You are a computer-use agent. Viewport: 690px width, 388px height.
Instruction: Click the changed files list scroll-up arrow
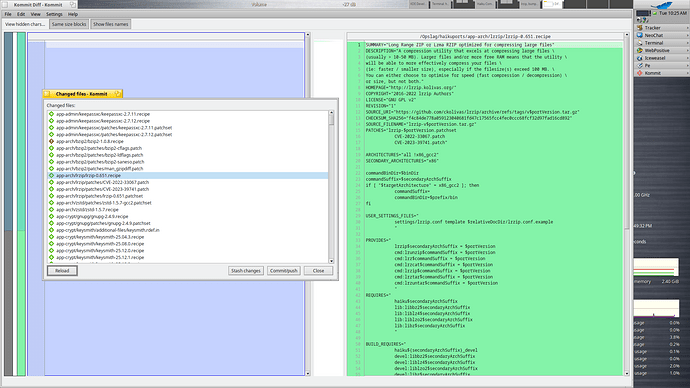[x=331, y=113]
